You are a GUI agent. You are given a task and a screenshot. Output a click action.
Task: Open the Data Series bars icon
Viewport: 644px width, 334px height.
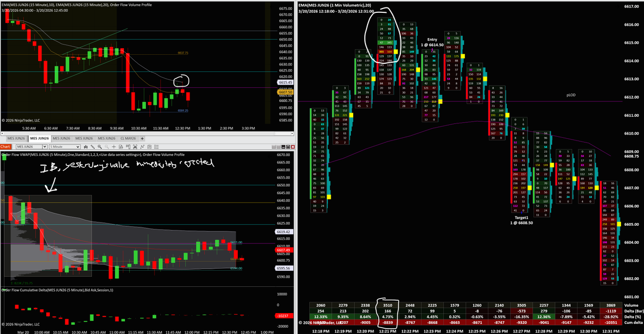click(86, 146)
